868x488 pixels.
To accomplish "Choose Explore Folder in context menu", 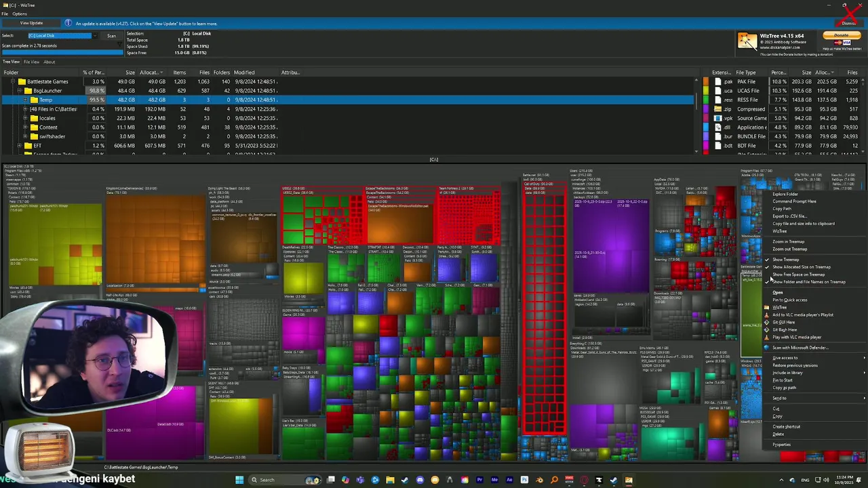I will pyautogui.click(x=785, y=194).
